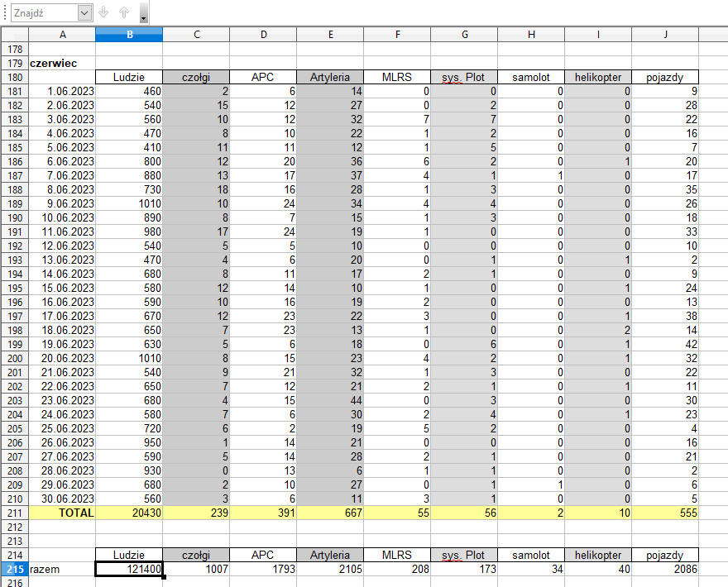Click the date cell 30.06.2023

(62, 499)
